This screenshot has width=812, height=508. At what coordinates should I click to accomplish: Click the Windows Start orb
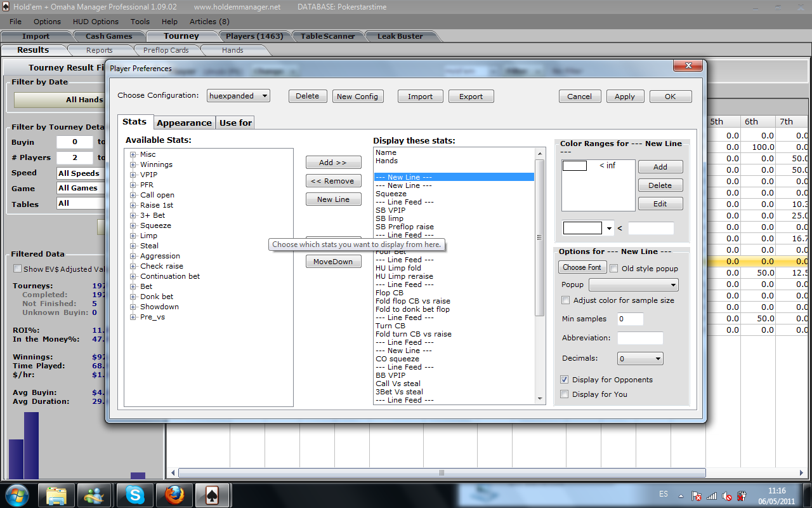[16, 494]
